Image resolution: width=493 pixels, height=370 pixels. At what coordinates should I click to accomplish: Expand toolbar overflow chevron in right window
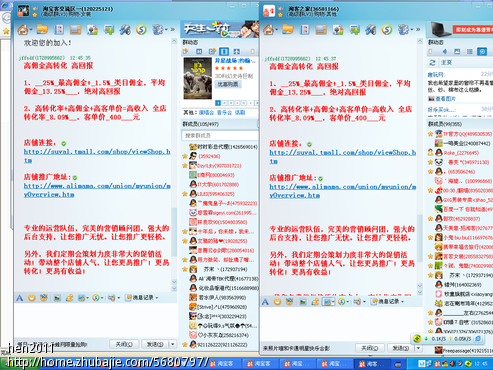pyautogui.click(x=418, y=30)
